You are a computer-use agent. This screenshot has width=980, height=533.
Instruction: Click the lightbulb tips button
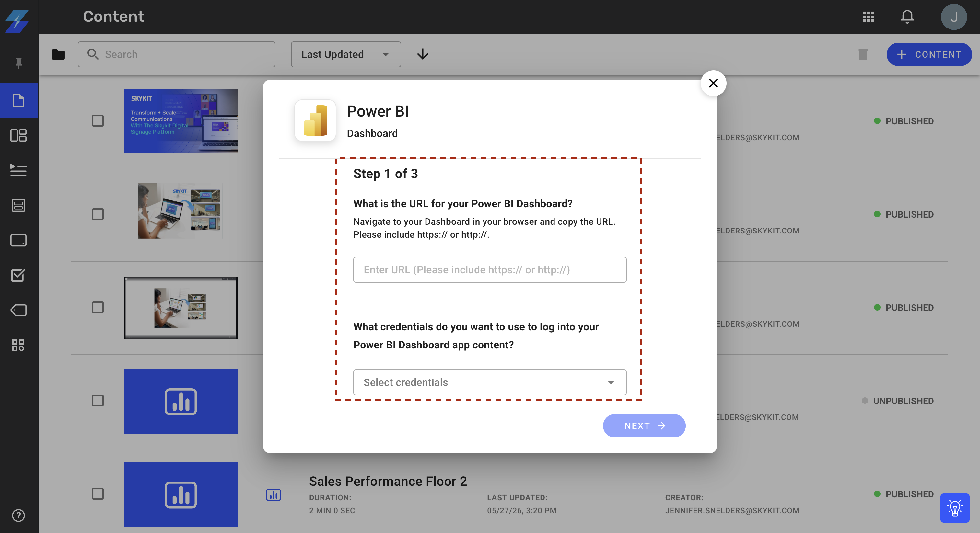[955, 508]
